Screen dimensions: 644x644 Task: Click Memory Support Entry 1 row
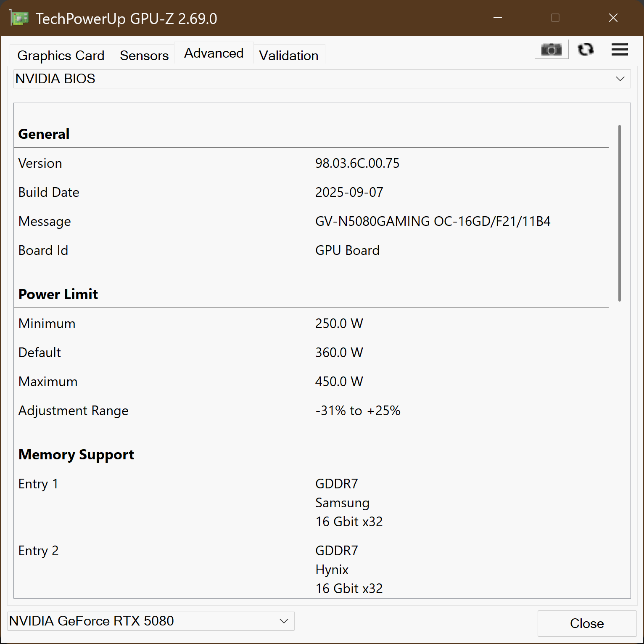(311, 503)
